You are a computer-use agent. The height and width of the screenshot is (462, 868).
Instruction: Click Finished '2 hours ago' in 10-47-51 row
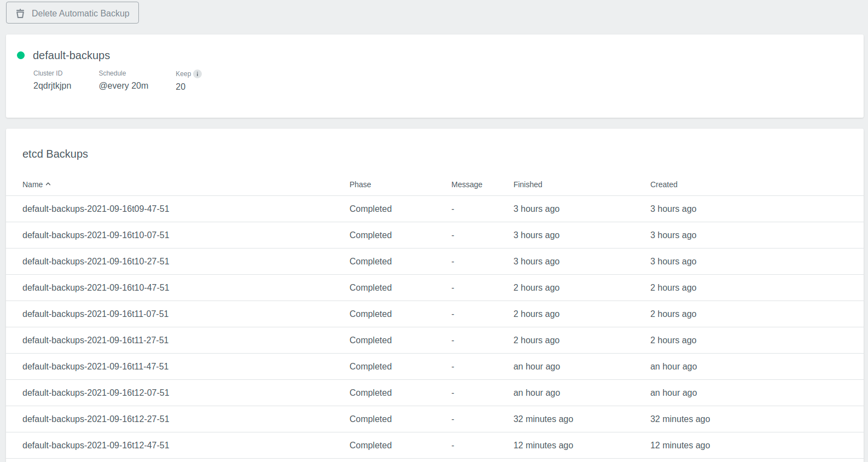click(537, 287)
